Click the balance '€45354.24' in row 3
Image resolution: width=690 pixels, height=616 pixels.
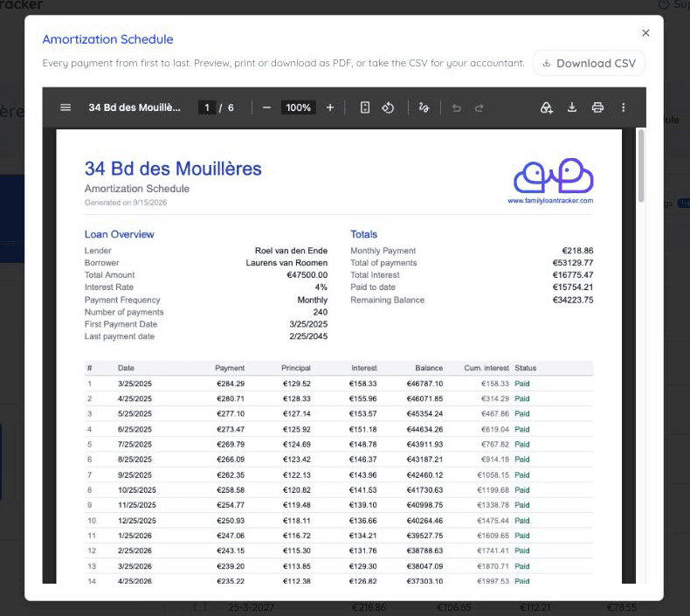point(424,413)
